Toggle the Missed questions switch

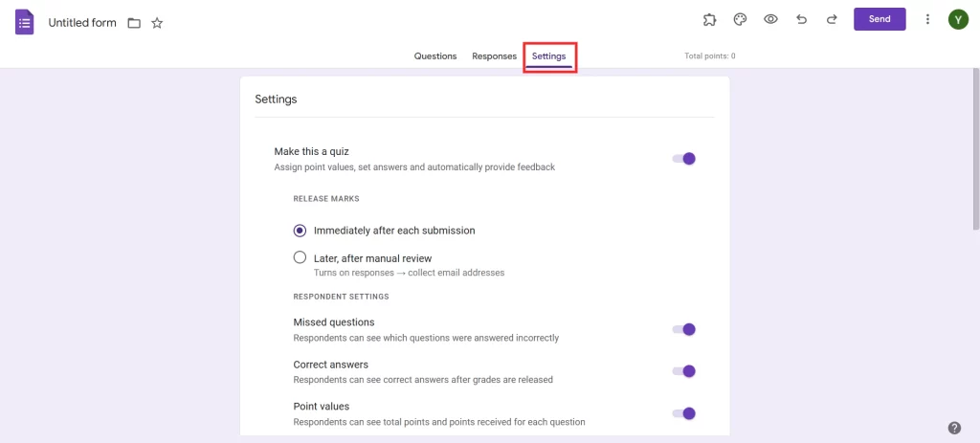(x=683, y=329)
